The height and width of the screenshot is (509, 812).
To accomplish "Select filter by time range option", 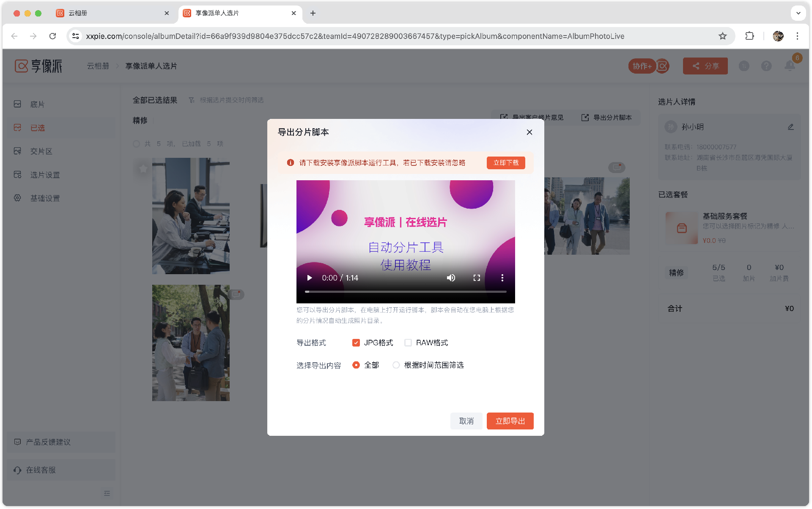I will (396, 365).
